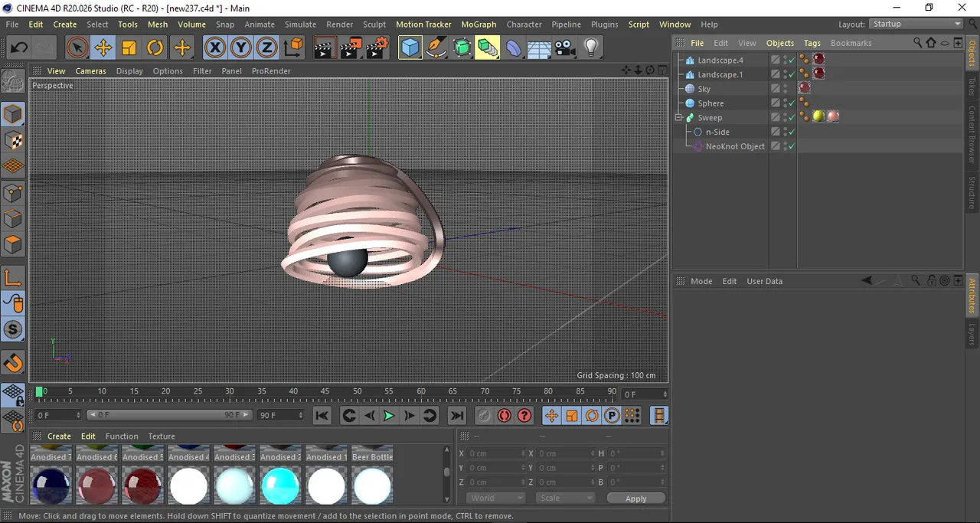Open the material manager Create menu
The height and width of the screenshot is (523, 980).
(59, 436)
